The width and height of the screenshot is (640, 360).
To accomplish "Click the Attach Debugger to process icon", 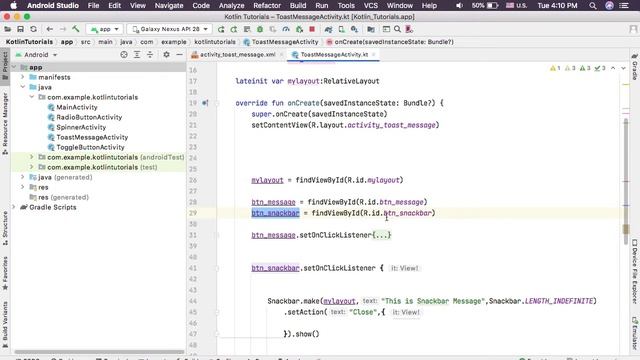I will click(x=299, y=29).
